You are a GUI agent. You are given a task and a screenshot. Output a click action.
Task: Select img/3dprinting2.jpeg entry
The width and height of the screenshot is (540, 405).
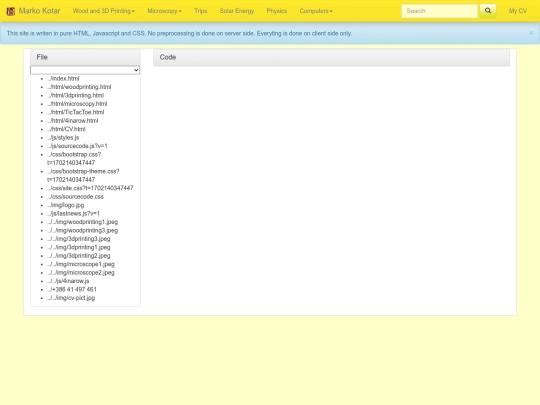[x=79, y=256]
